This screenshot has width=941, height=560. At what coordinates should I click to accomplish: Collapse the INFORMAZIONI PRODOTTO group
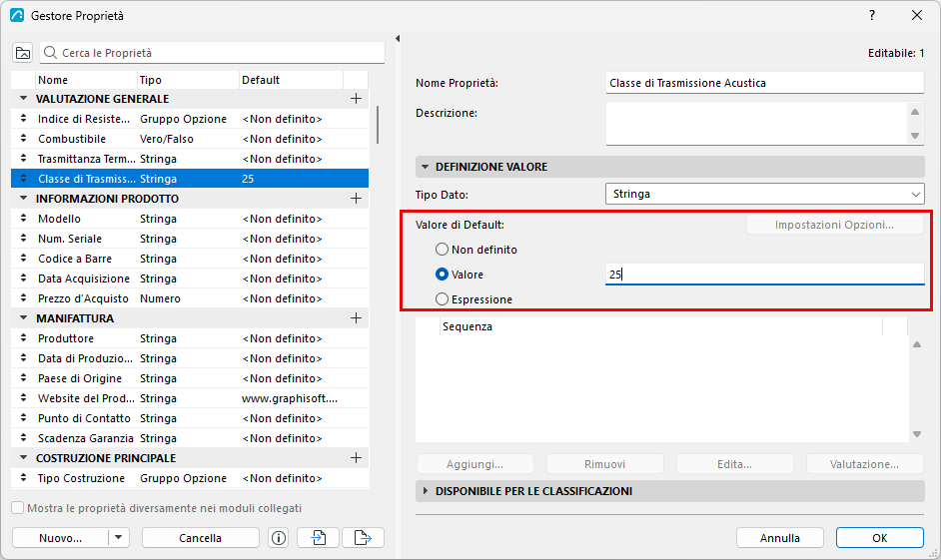[x=23, y=199]
